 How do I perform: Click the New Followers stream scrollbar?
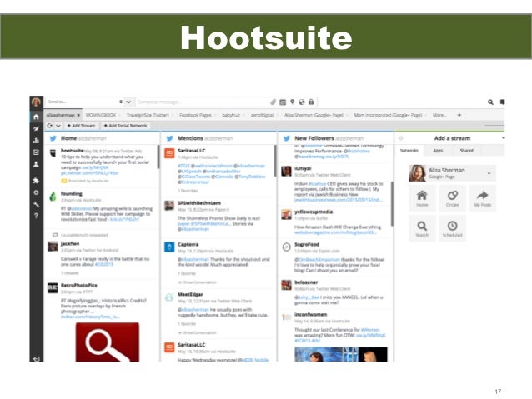click(392, 203)
